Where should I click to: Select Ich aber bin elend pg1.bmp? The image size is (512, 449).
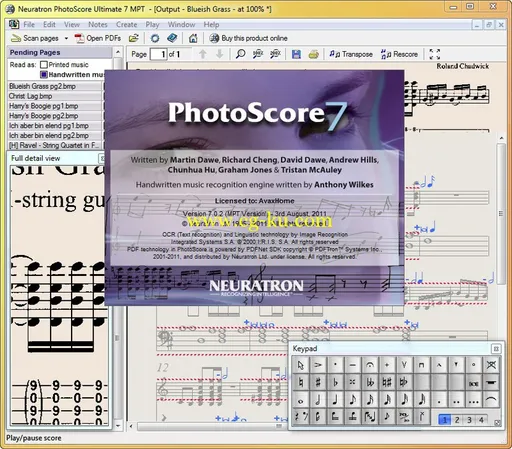coord(55,126)
